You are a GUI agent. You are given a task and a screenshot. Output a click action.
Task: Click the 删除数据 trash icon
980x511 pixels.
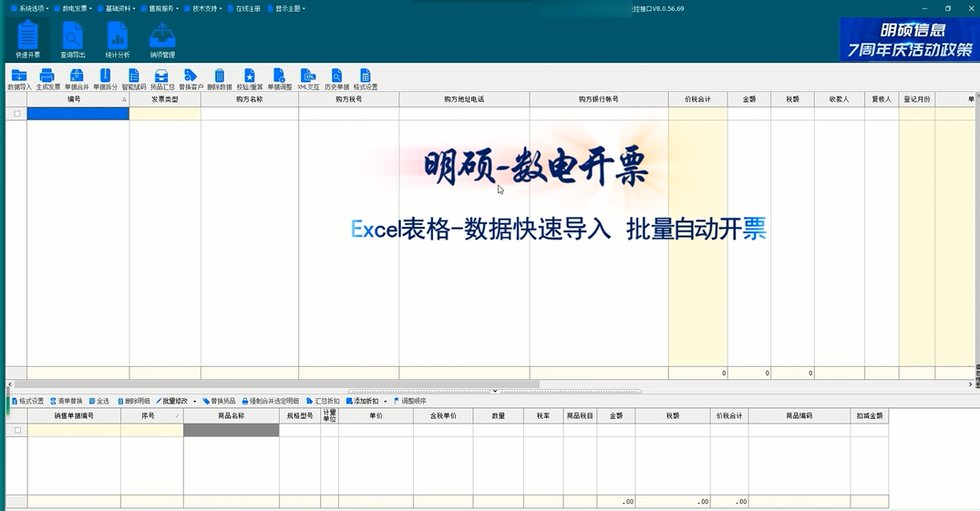tap(219, 78)
